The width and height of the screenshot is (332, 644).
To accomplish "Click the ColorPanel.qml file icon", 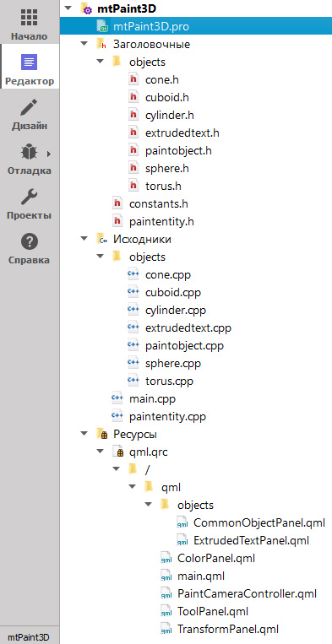I will click(166, 558).
